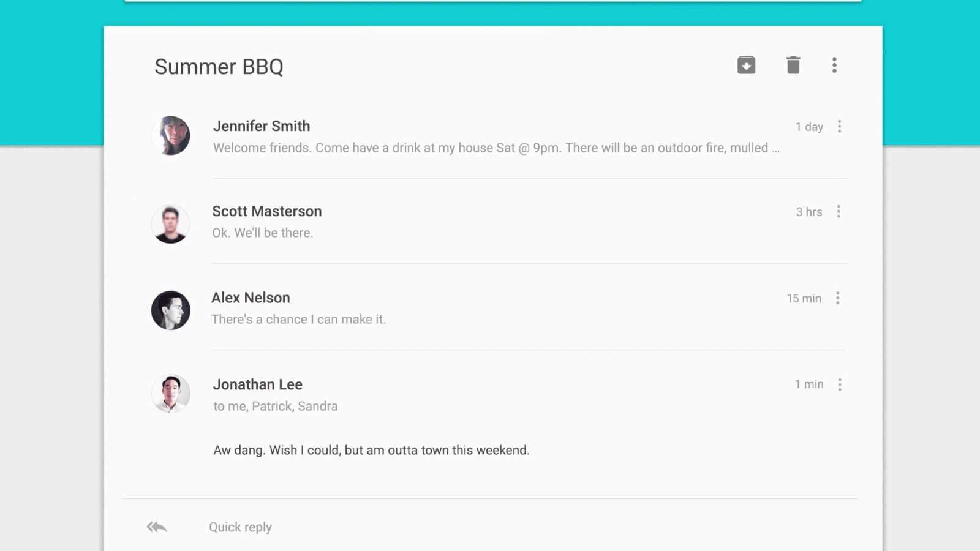Viewport: 980px width, 551px height.
Task: Delete the Summer BBQ thread with trash icon
Action: [793, 65]
